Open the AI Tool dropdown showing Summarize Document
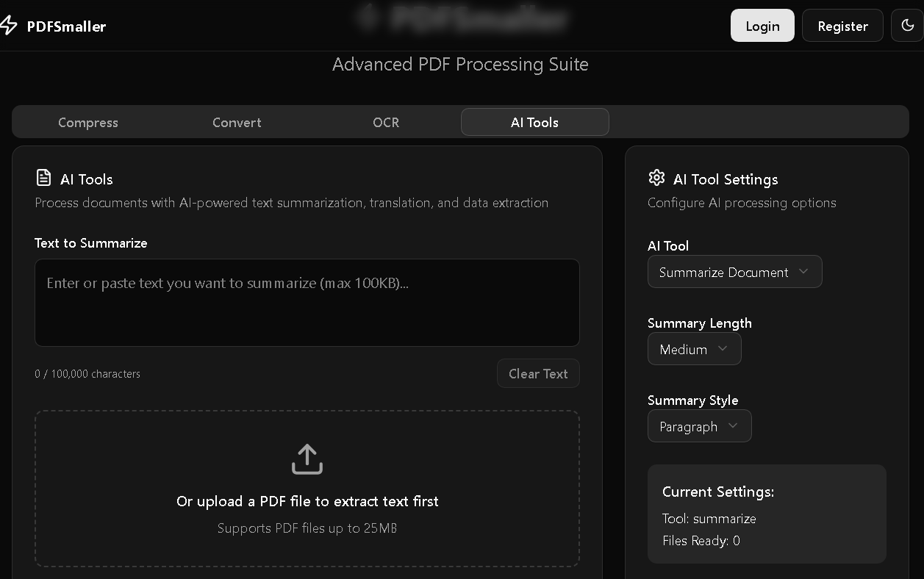The height and width of the screenshot is (579, 924). 734,271
